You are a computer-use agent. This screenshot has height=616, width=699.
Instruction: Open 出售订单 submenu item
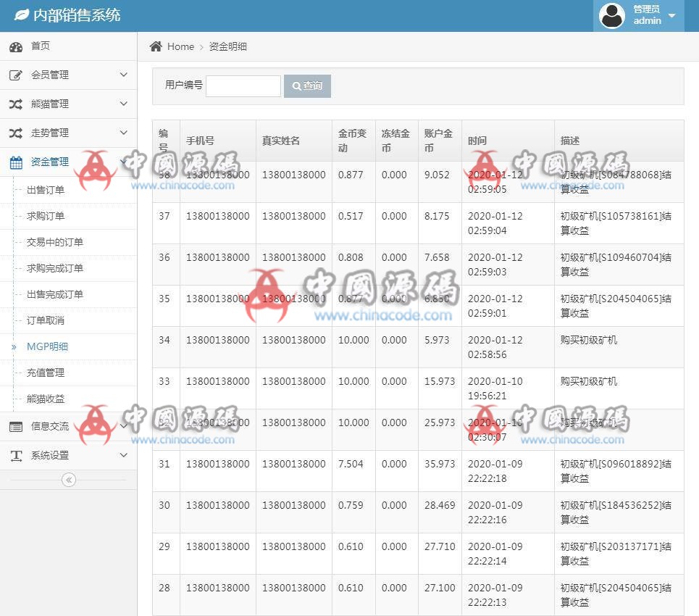46,190
